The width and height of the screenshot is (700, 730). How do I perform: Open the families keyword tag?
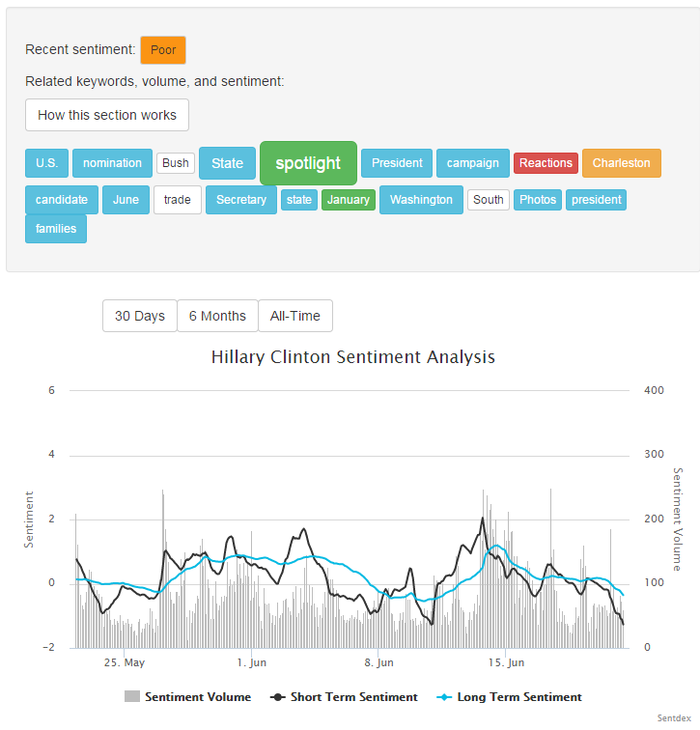[x=56, y=229]
